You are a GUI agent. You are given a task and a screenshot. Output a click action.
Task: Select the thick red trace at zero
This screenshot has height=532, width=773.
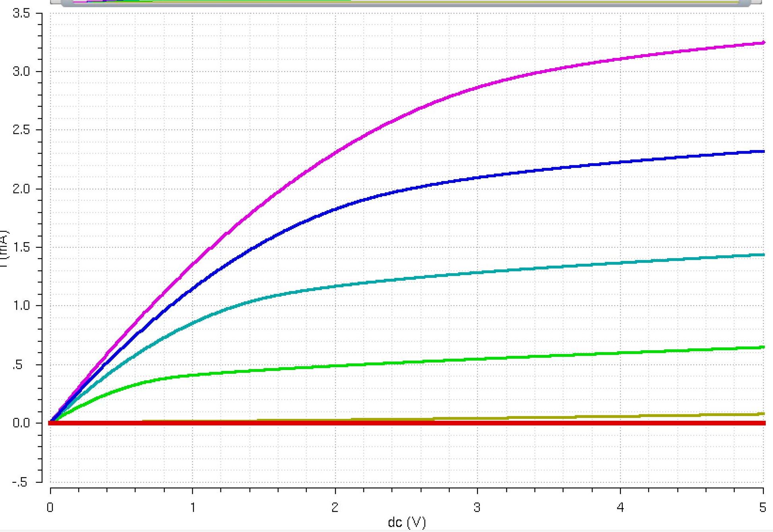click(x=407, y=423)
